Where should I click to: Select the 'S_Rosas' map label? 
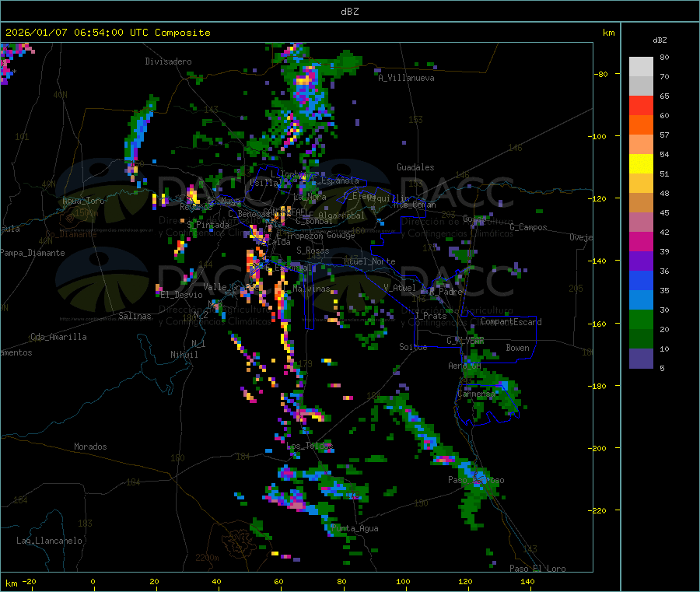pos(313,250)
